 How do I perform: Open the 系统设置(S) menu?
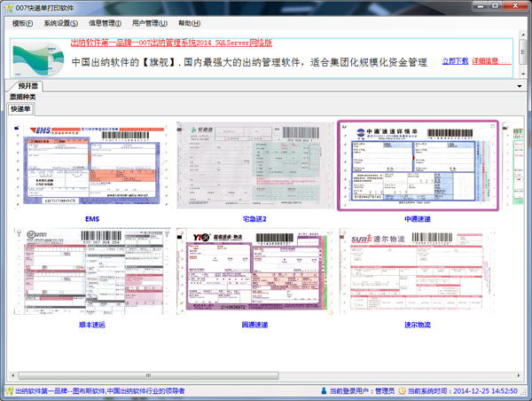tap(60, 23)
